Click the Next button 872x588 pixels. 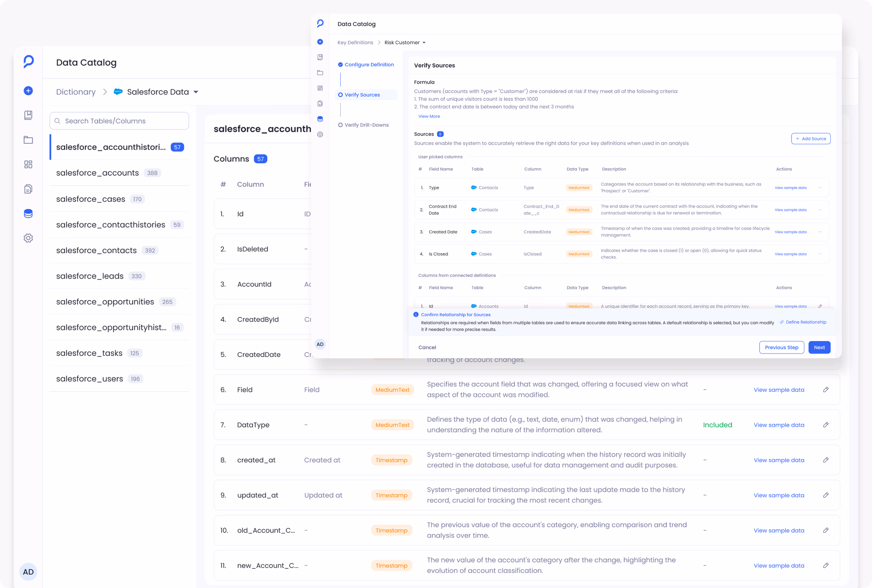(x=819, y=348)
